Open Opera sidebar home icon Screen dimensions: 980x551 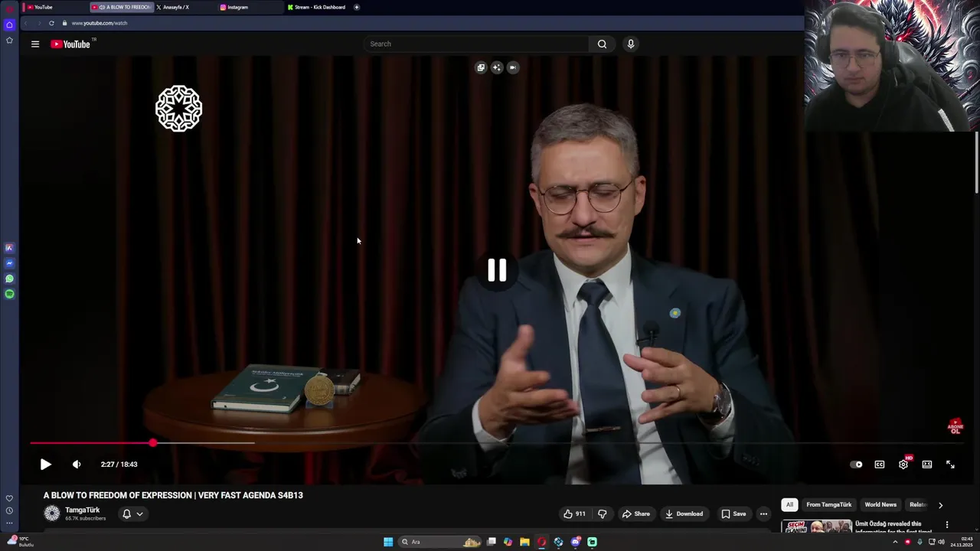tap(9, 24)
